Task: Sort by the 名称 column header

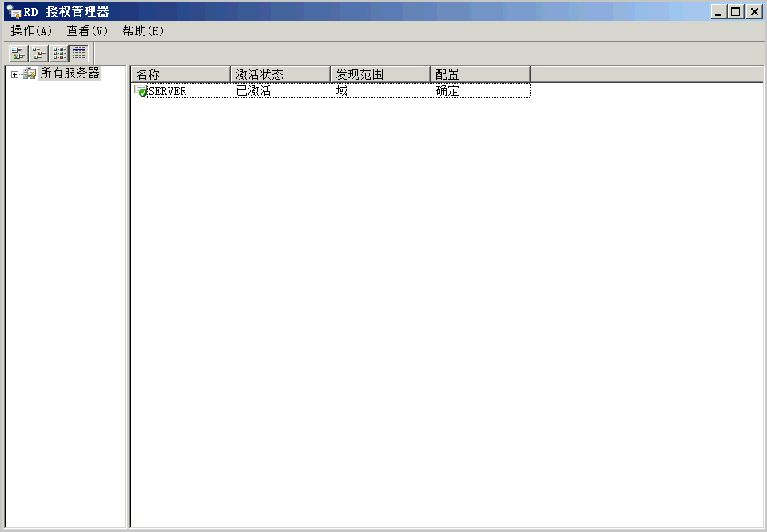Action: 181,74
